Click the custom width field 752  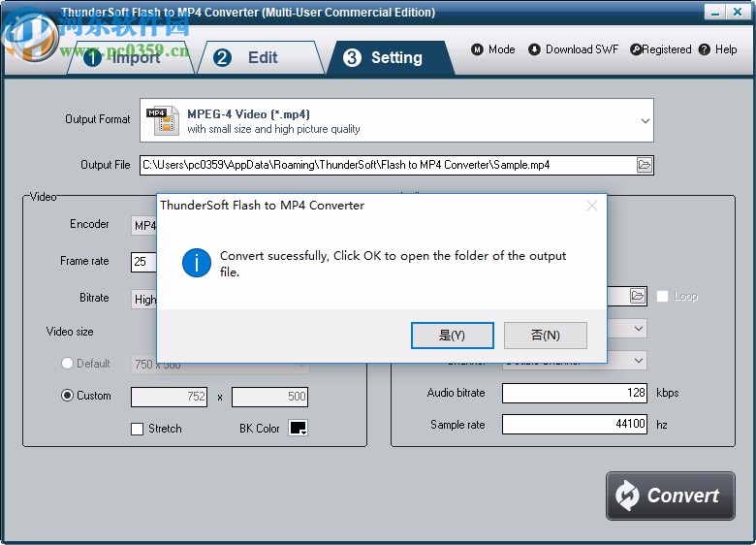pyautogui.click(x=170, y=397)
